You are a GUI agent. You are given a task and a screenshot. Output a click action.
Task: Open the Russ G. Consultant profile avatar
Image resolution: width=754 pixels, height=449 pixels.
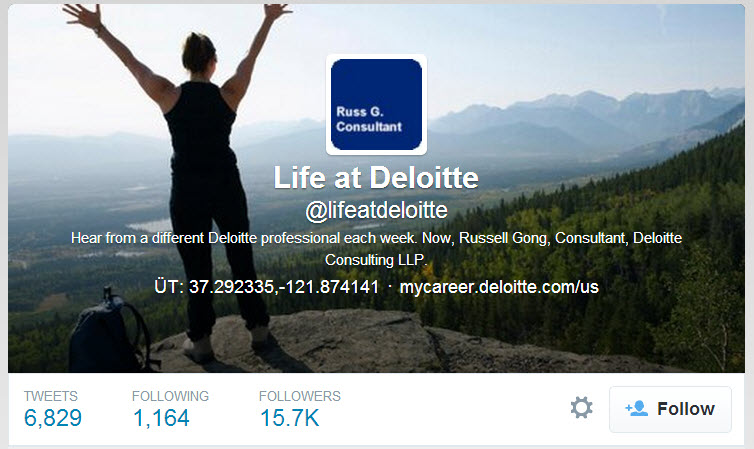376,105
